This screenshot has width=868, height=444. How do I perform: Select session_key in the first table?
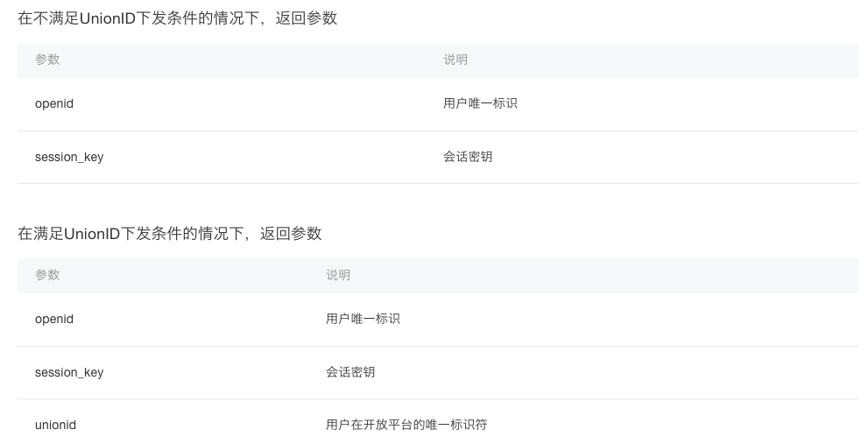click(69, 157)
